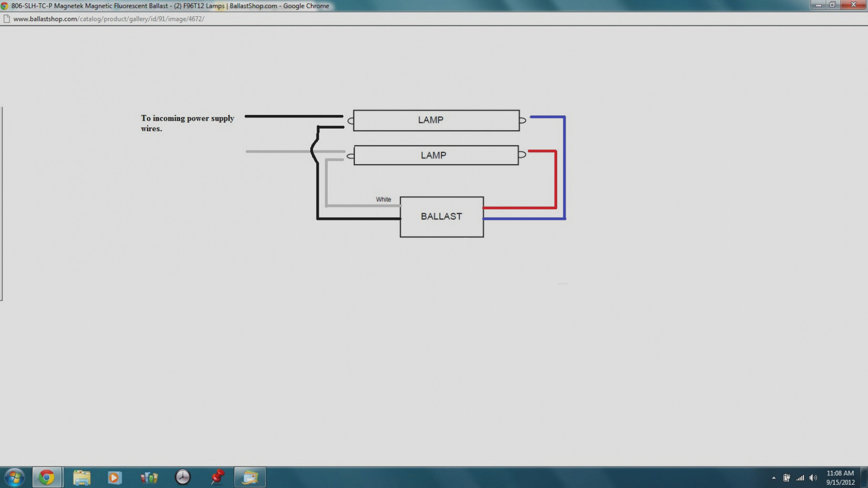The width and height of the screenshot is (868, 488).
Task: Minimize the Chrome window
Action: click(x=818, y=5)
